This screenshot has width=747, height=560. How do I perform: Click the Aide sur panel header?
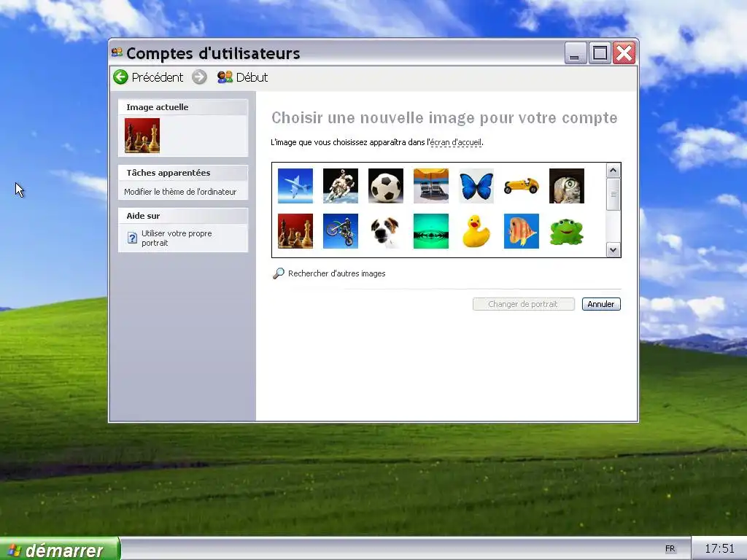(x=183, y=216)
